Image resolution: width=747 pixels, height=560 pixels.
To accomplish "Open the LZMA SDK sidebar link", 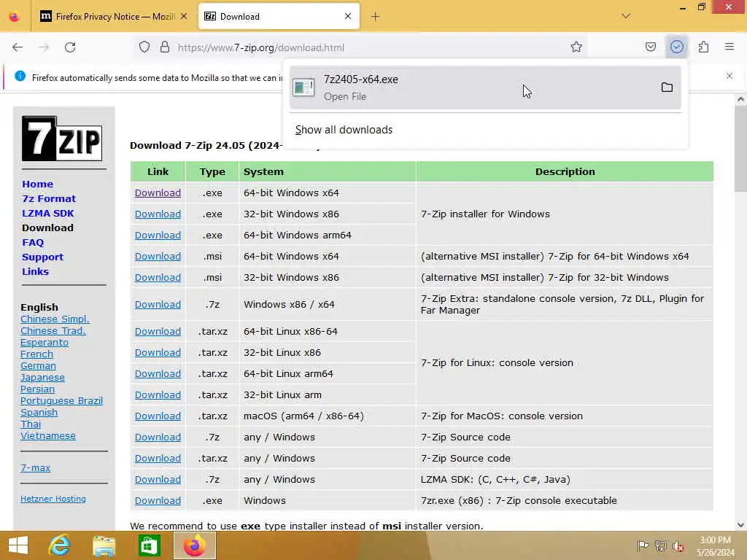I will pyautogui.click(x=48, y=214).
